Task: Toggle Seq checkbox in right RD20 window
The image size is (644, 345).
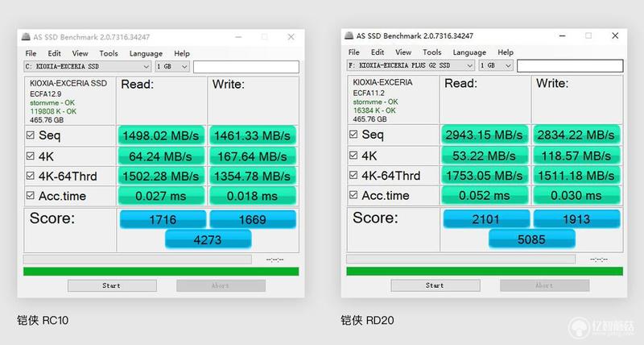Action: 353,134
